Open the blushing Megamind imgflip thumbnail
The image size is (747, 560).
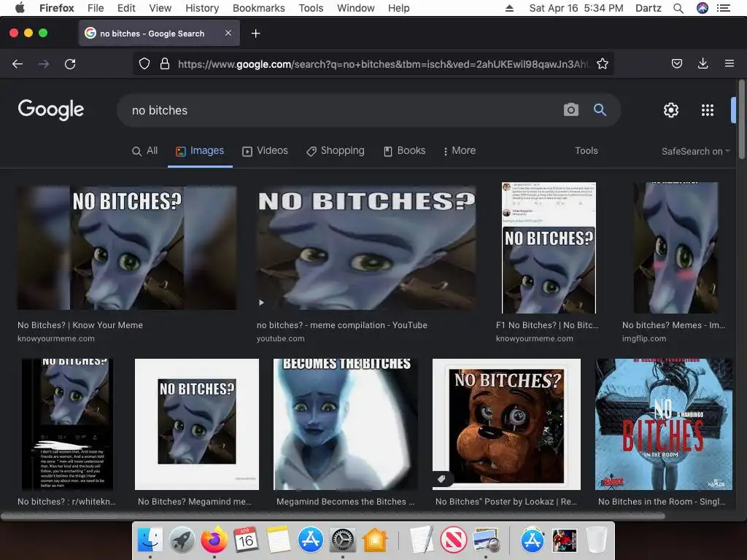pos(676,248)
